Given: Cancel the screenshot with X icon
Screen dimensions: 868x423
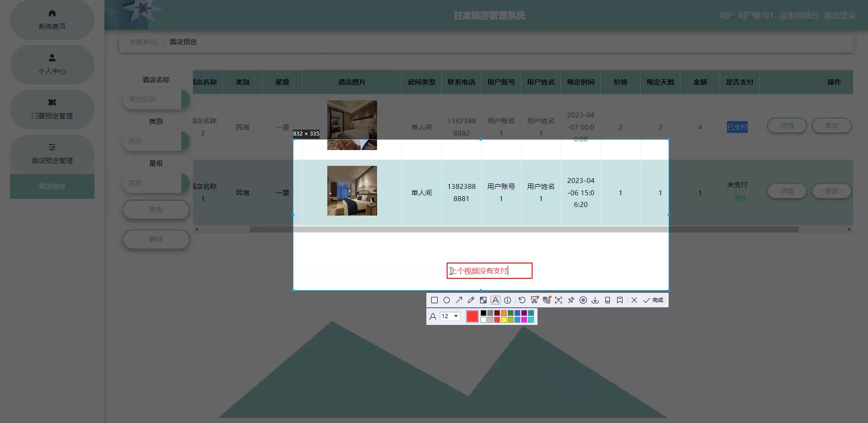Looking at the screenshot, I should point(634,300).
